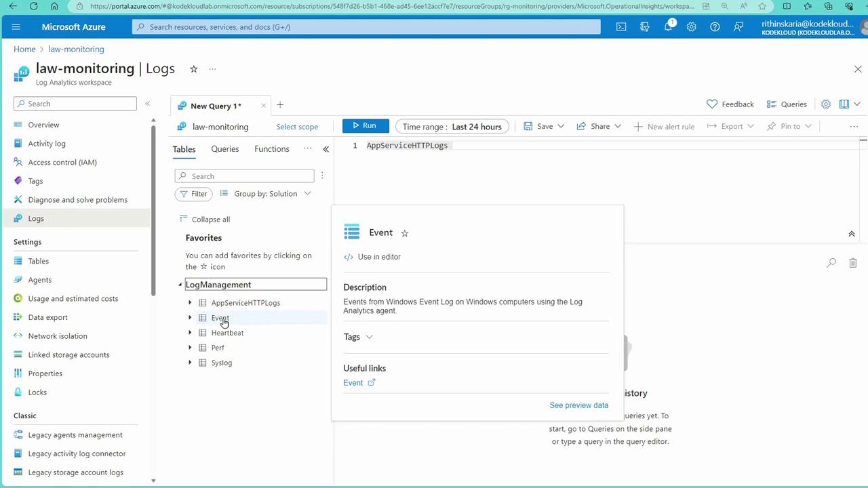Expand the AppServiceHTTPLogs table
Screen dimensions: 868x488
[190, 303]
